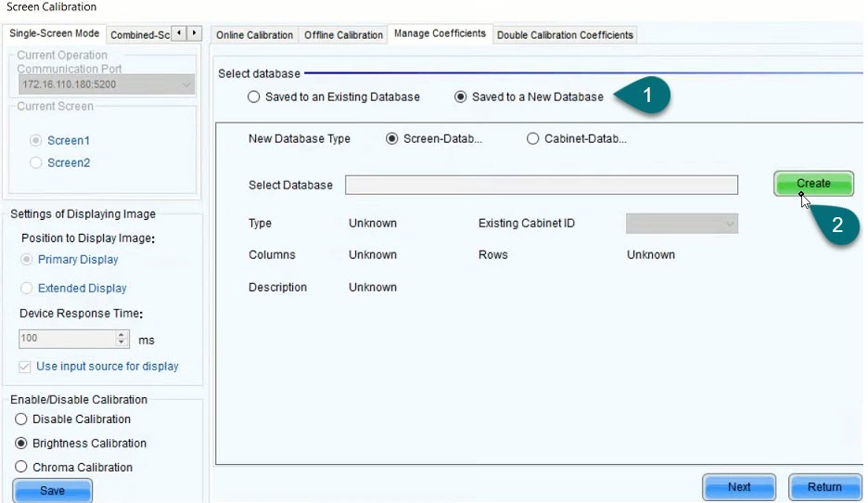
Task: Increase Device Response Time with up arrow
Action: pos(121,335)
